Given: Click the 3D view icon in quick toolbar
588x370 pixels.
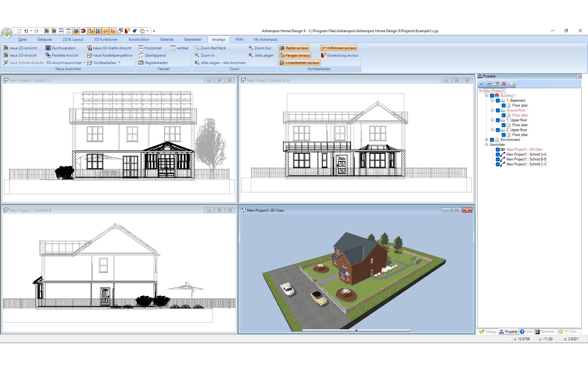Looking at the screenshot, I should coord(54,31).
